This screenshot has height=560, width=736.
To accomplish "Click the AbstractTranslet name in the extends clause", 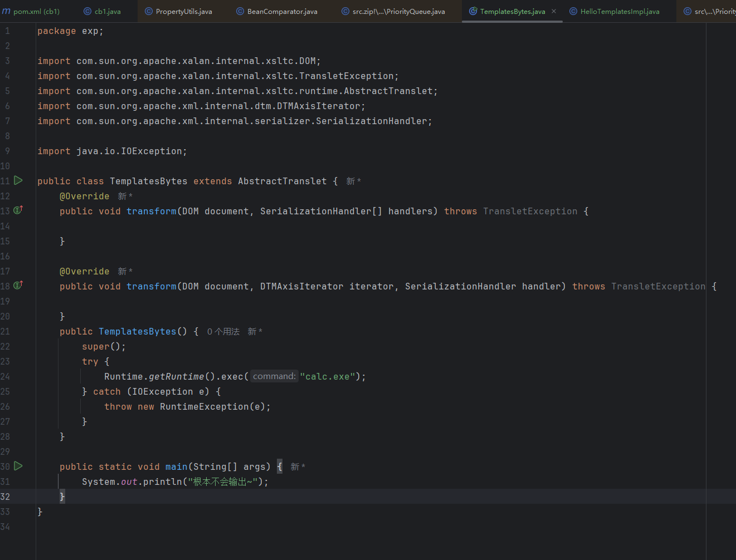I will click(x=282, y=181).
